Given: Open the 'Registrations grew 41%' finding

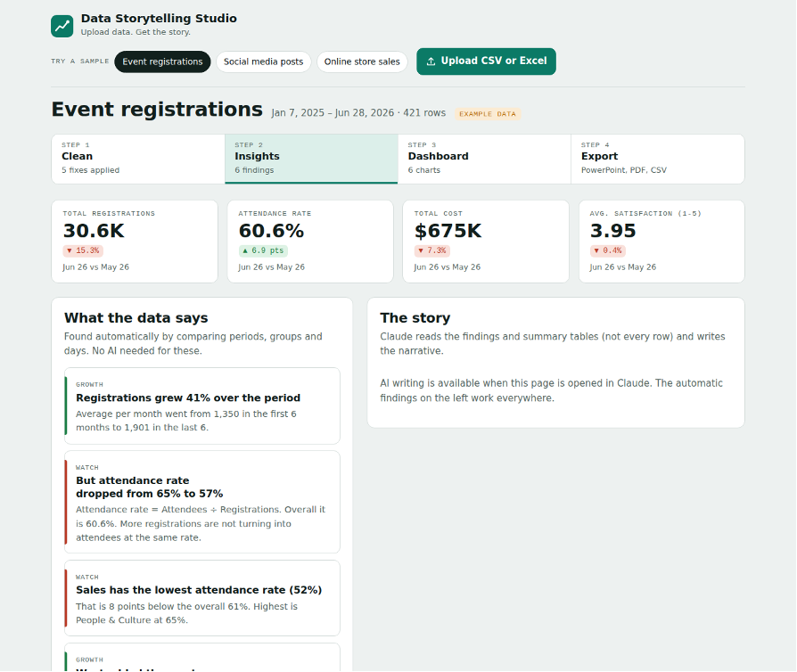Looking at the screenshot, I should point(202,406).
